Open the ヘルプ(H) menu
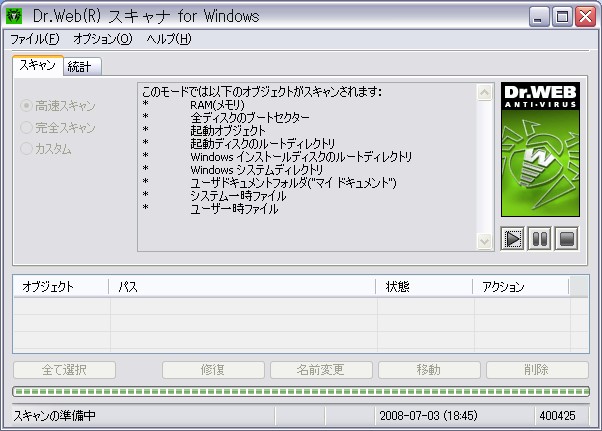The image size is (602, 431). tap(169, 39)
